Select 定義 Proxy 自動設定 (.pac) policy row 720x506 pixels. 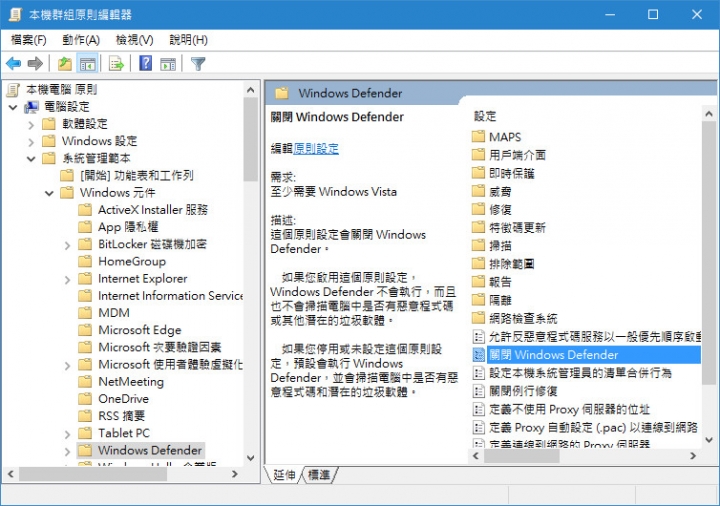click(586, 427)
